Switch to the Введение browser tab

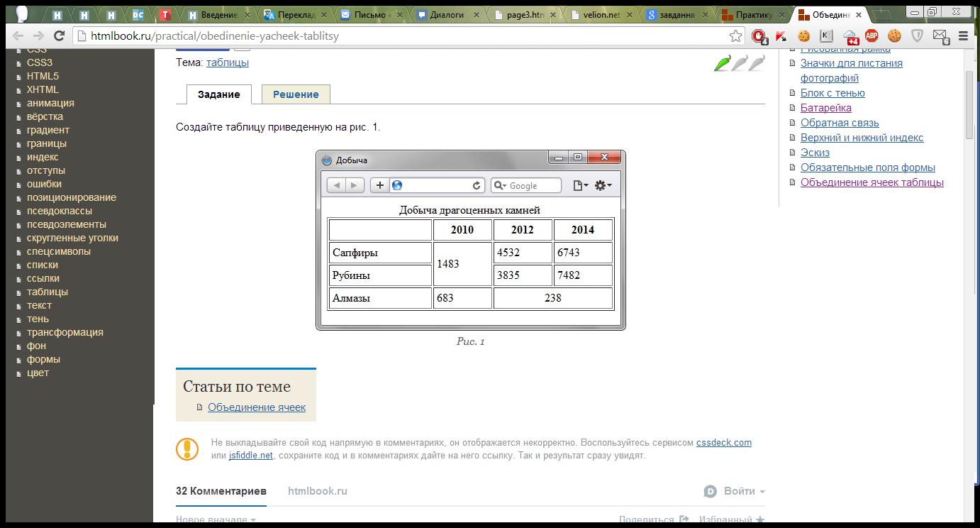click(220, 14)
